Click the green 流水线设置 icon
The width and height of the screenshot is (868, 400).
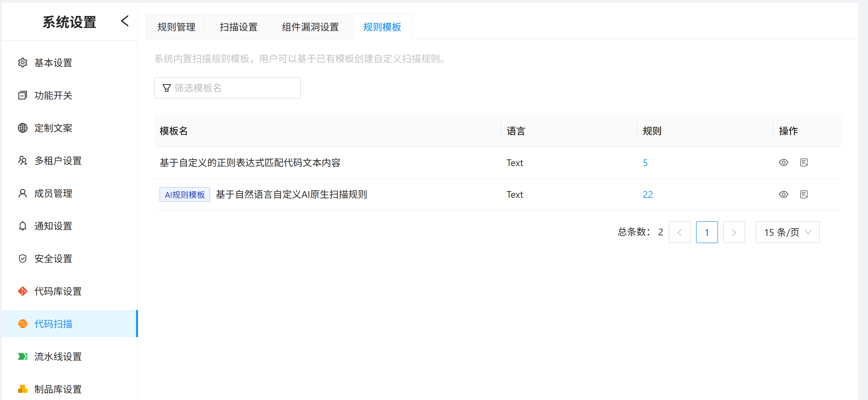[23, 356]
